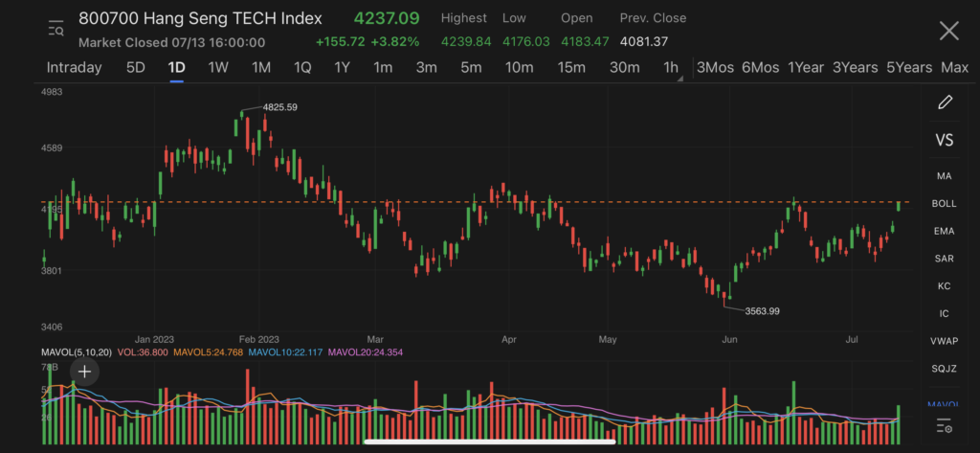Image resolution: width=980 pixels, height=453 pixels.
Task: Open the stock search list icon
Action: tap(56, 28)
